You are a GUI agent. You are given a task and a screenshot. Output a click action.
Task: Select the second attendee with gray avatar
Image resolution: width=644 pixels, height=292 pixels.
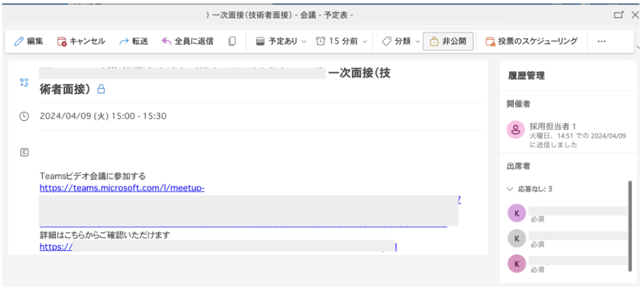pyautogui.click(x=517, y=238)
